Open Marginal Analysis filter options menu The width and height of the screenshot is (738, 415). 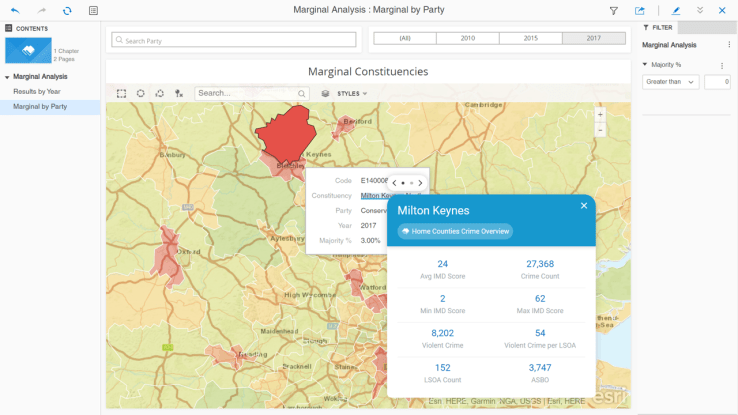click(729, 45)
